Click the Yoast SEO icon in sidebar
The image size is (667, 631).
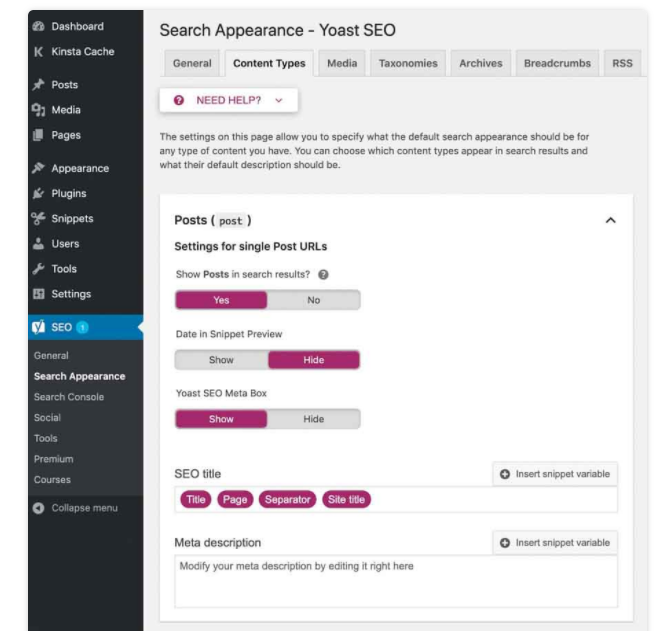(x=39, y=327)
